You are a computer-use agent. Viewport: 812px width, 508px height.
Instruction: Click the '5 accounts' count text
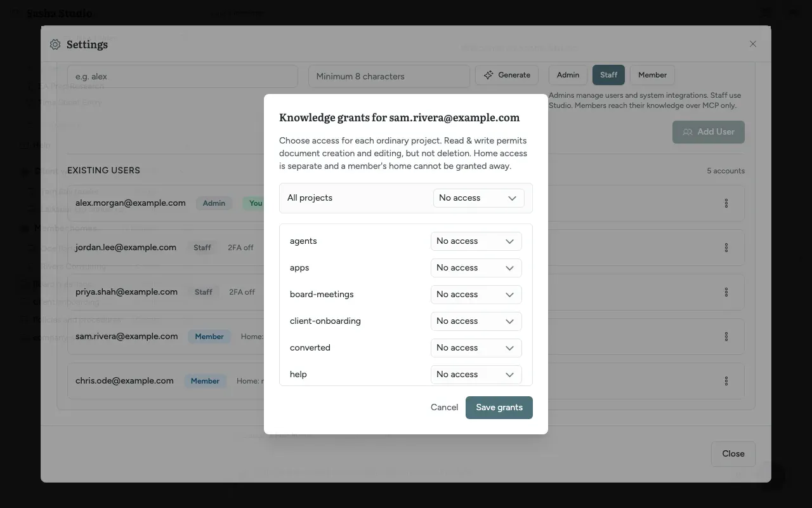[x=726, y=171]
